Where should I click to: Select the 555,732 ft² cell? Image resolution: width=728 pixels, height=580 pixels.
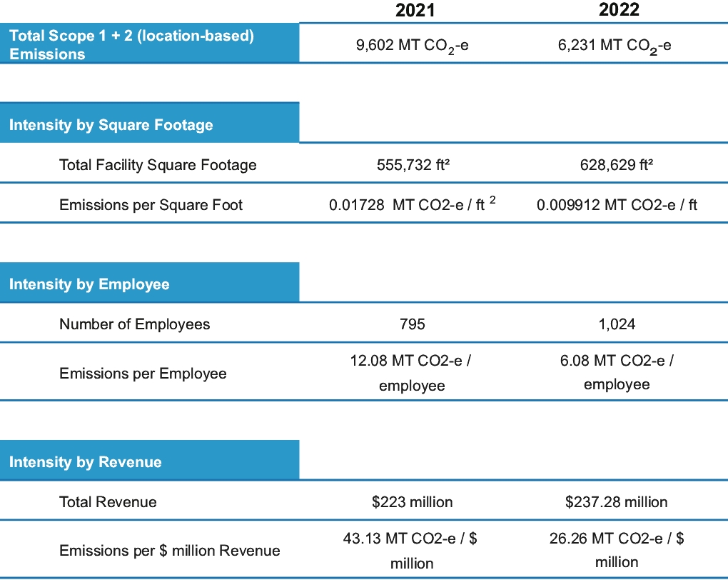(x=413, y=165)
